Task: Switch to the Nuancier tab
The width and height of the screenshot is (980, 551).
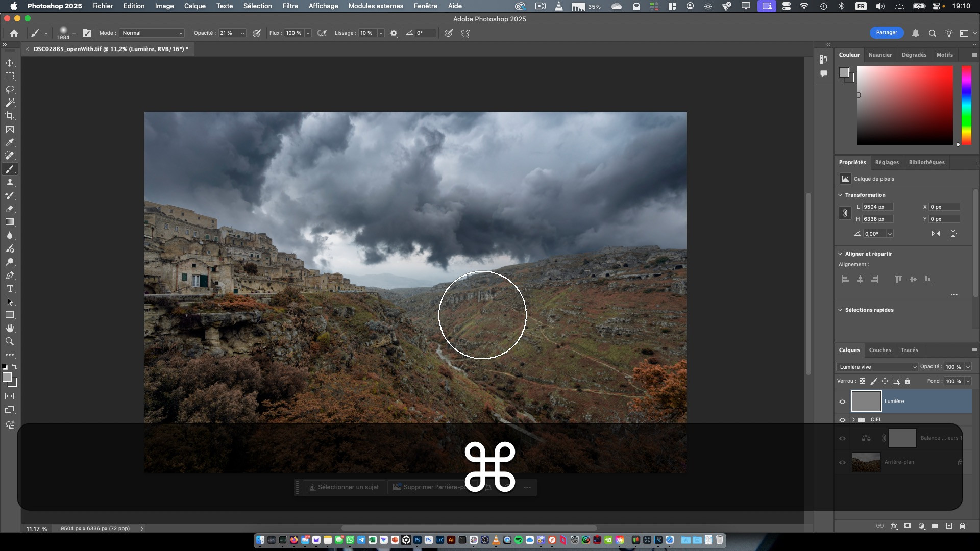Action: pos(880,55)
